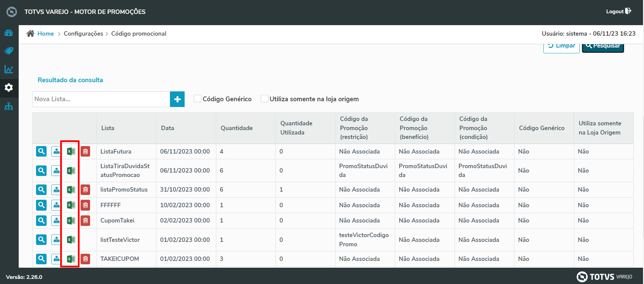Enable Utiliza somente na loja origem checkbox
The height and width of the screenshot is (284, 644).
pyautogui.click(x=264, y=99)
